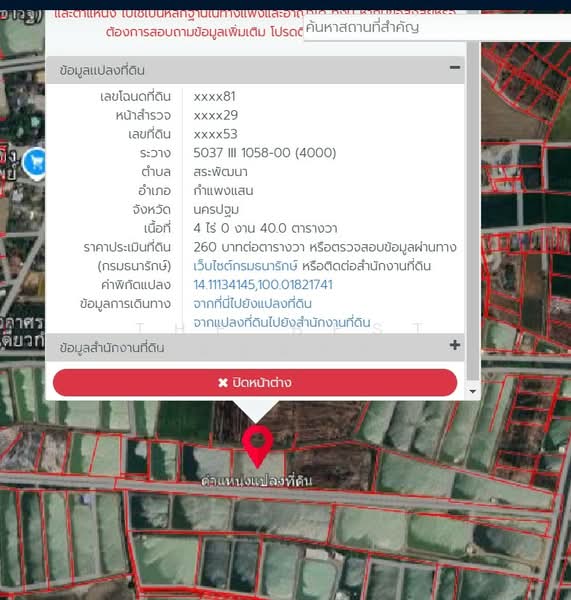
Task: Click the blue shopping cart map marker
Action: pyautogui.click(x=35, y=163)
